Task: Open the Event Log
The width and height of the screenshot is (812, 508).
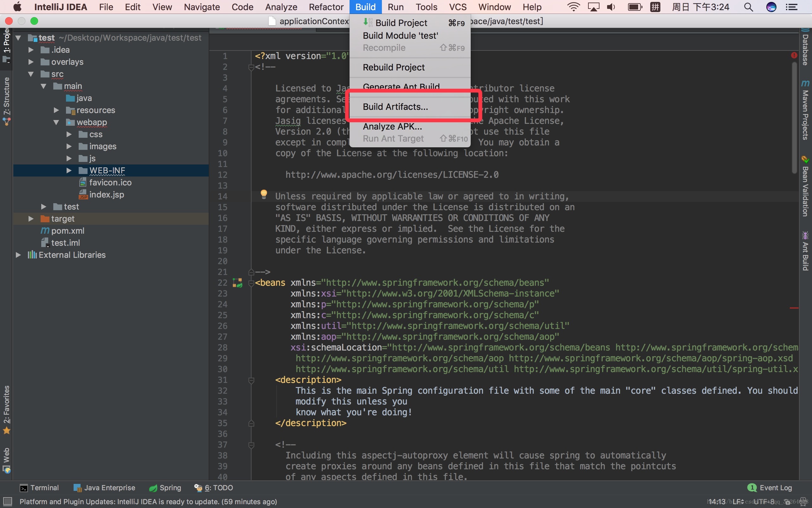Action: click(770, 488)
